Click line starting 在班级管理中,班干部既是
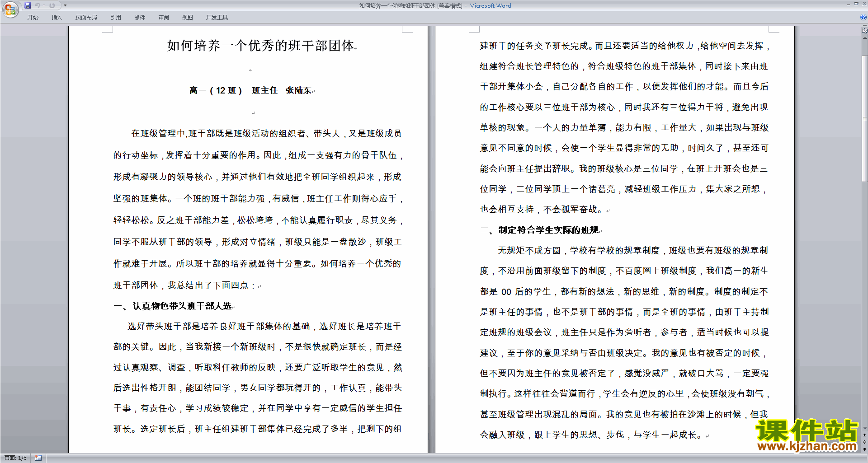Screen dimensions: 868x463 (x=267, y=134)
